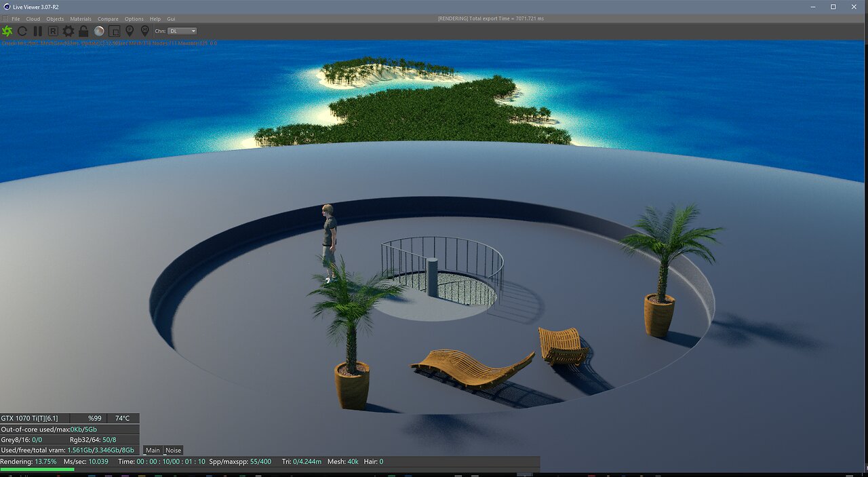Click the Mesh 40k readout
This screenshot has width=868, height=477.
click(343, 461)
